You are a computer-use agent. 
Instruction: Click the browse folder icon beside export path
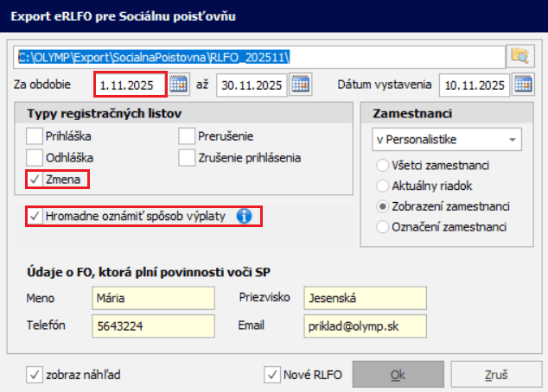click(x=519, y=56)
